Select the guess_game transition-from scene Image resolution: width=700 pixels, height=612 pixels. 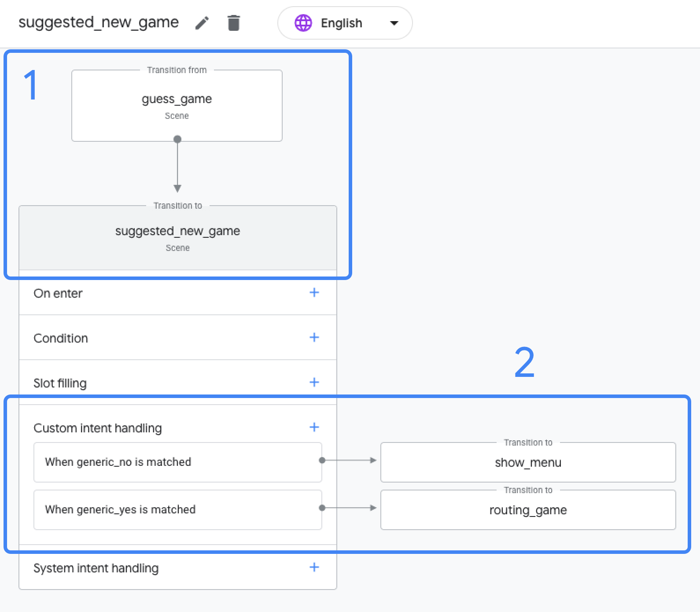pyautogui.click(x=177, y=106)
